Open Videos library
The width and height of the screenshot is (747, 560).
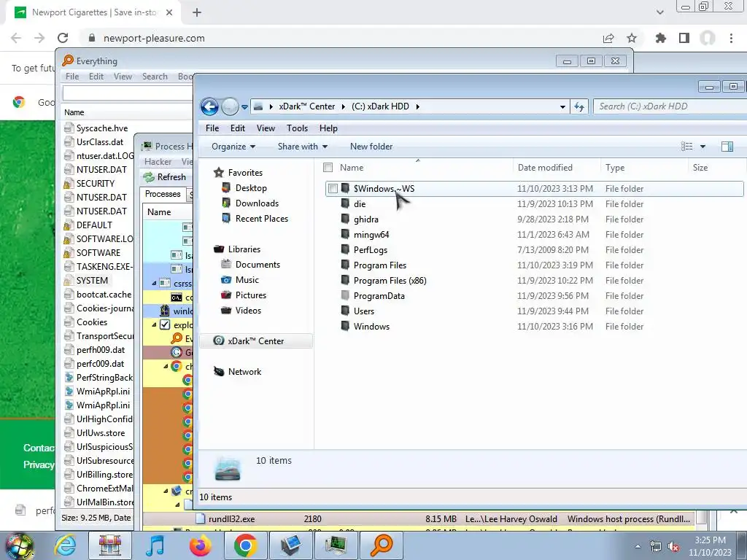(x=248, y=311)
